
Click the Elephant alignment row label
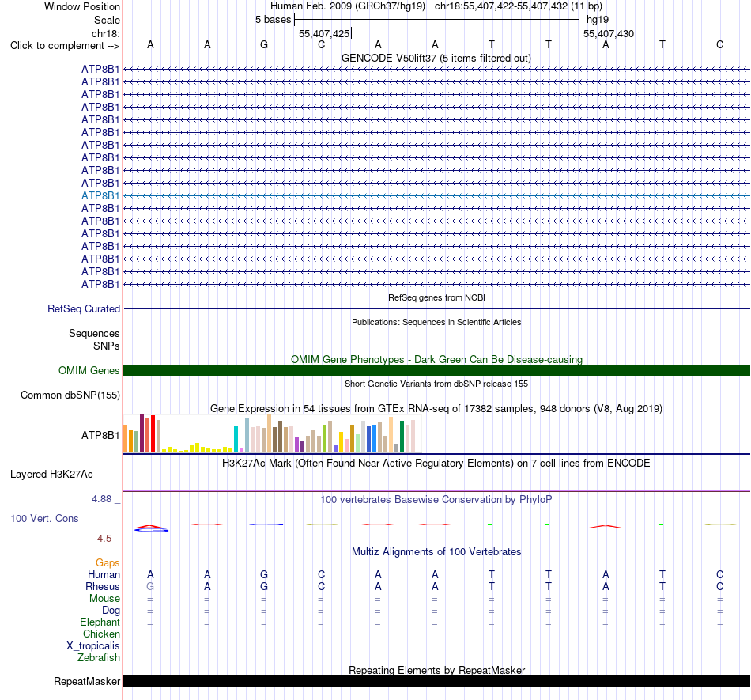(100, 622)
